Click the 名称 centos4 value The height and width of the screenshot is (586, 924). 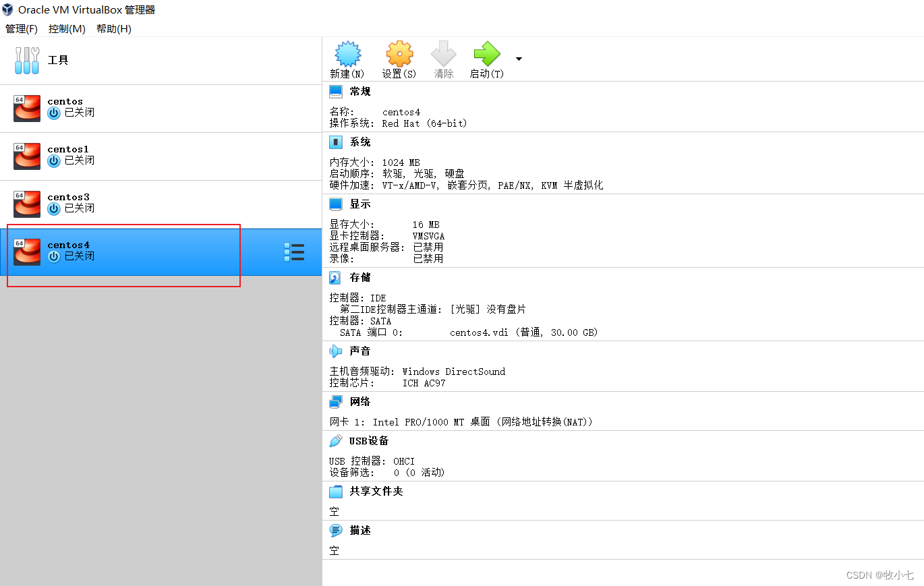401,112
